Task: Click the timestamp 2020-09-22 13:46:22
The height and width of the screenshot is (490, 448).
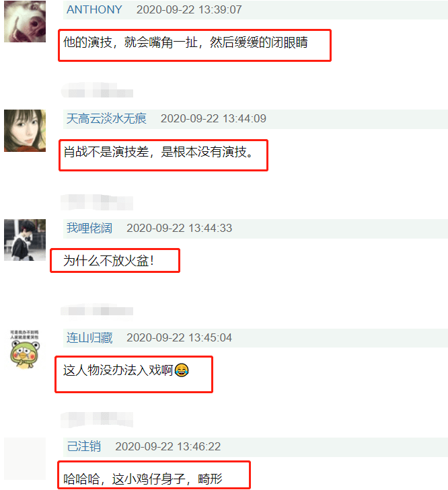Action: 168,446
